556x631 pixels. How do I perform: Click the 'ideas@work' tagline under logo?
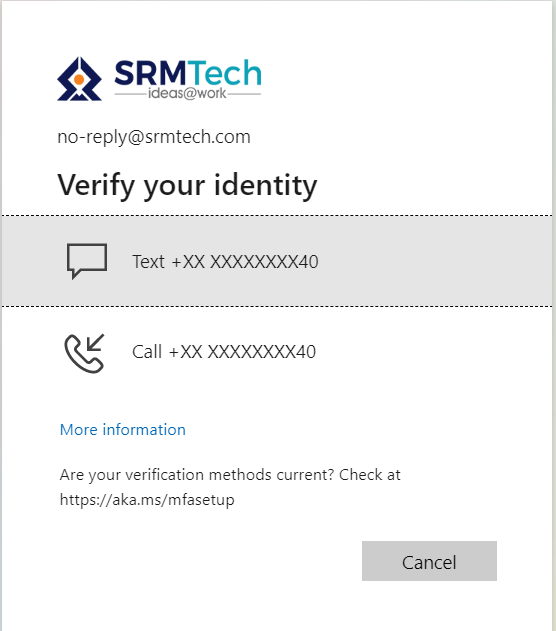tap(187, 93)
